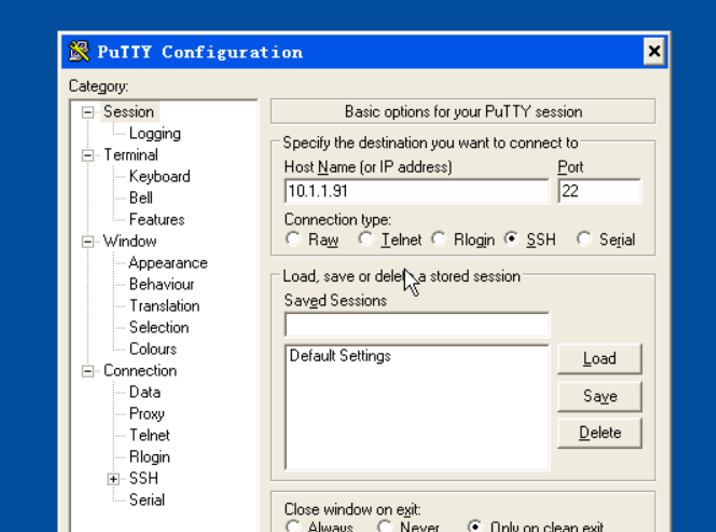This screenshot has height=532, width=716.
Task: Open the SSH category in tree
Action: (x=143, y=479)
